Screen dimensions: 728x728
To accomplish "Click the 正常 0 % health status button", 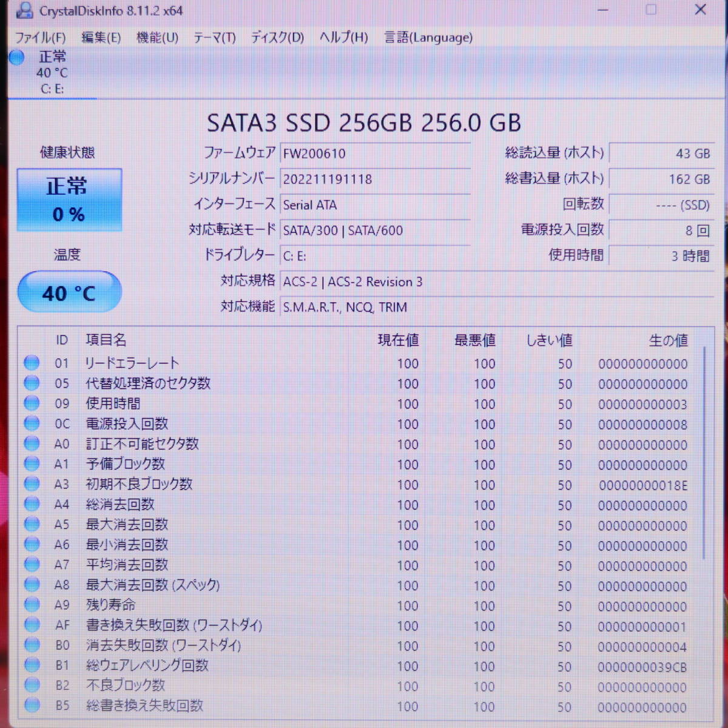I will pos(69,200).
